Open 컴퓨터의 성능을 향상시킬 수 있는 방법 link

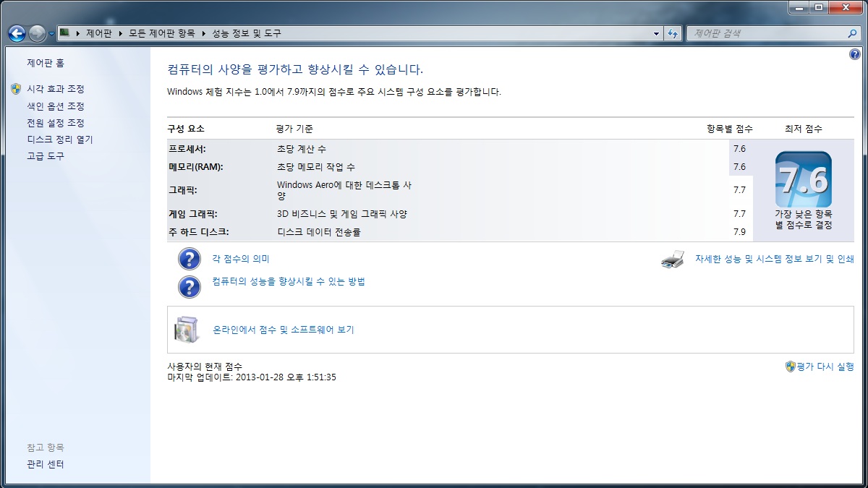coord(289,281)
